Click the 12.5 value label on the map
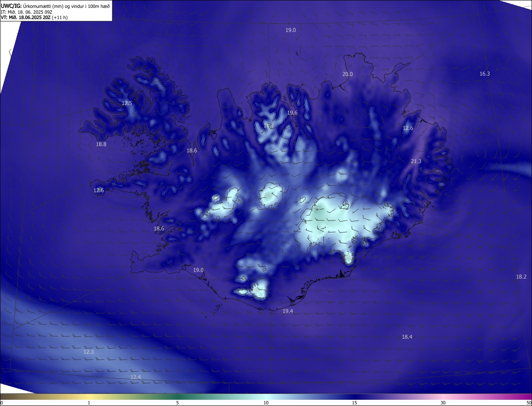Image resolution: width=532 pixels, height=406 pixels. click(127, 103)
